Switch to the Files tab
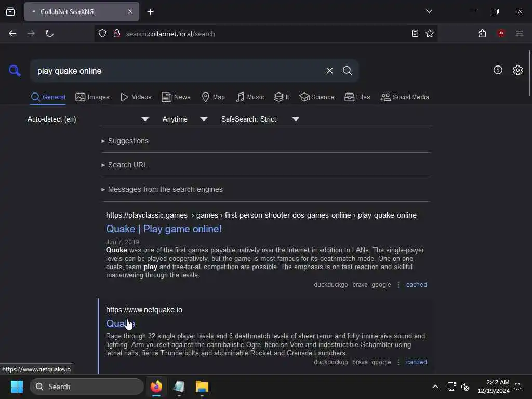This screenshot has height=399, width=532. 357,97
